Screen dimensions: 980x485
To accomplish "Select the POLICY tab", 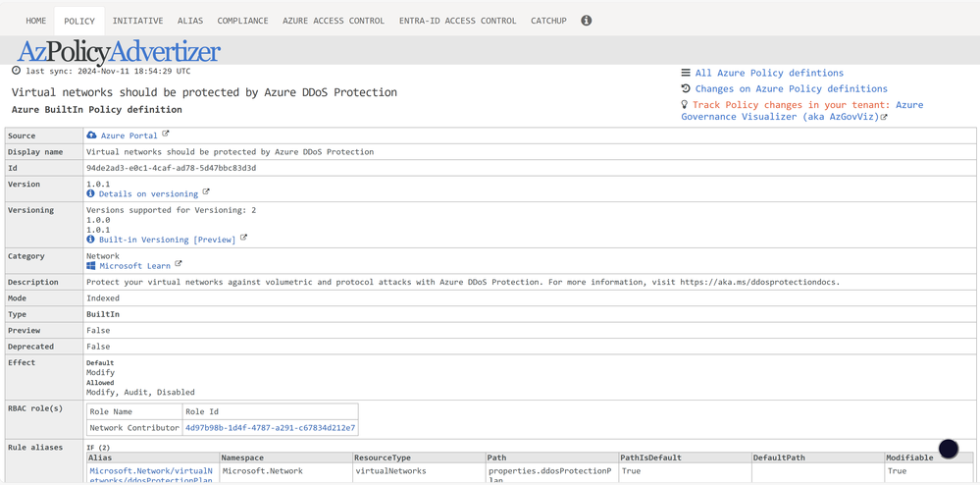I will point(79,21).
